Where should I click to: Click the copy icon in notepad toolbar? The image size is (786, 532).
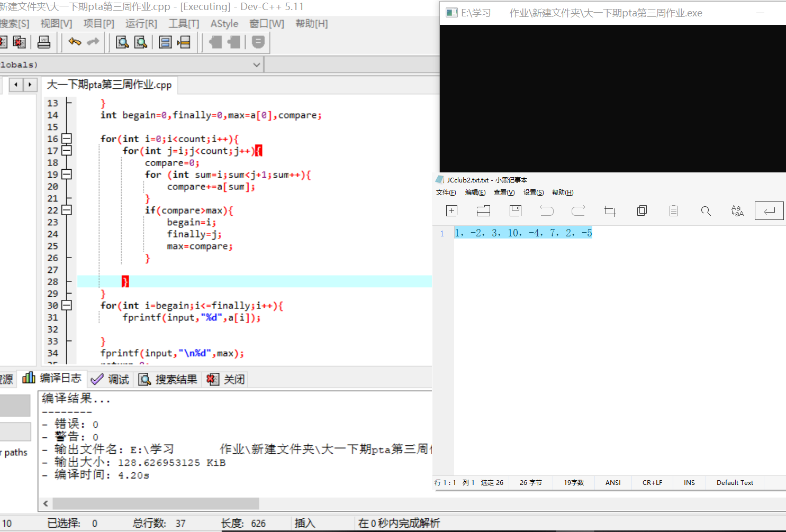(642, 211)
